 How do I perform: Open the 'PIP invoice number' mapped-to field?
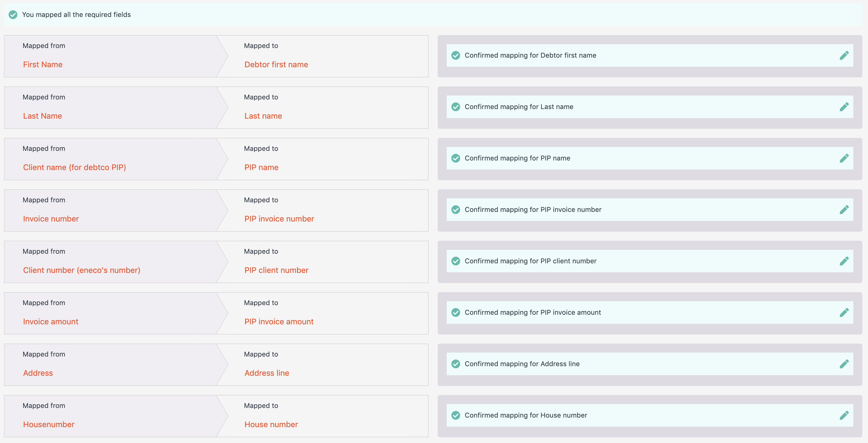(x=322, y=219)
